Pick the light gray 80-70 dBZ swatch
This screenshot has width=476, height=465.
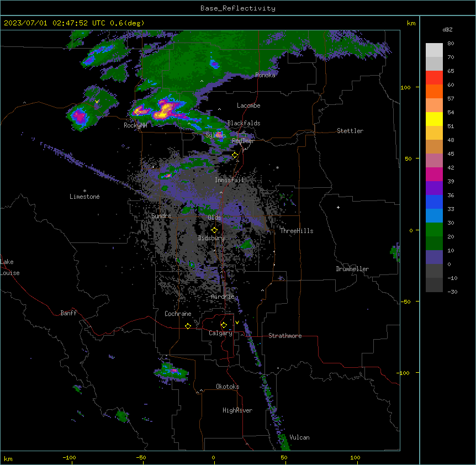coord(434,50)
